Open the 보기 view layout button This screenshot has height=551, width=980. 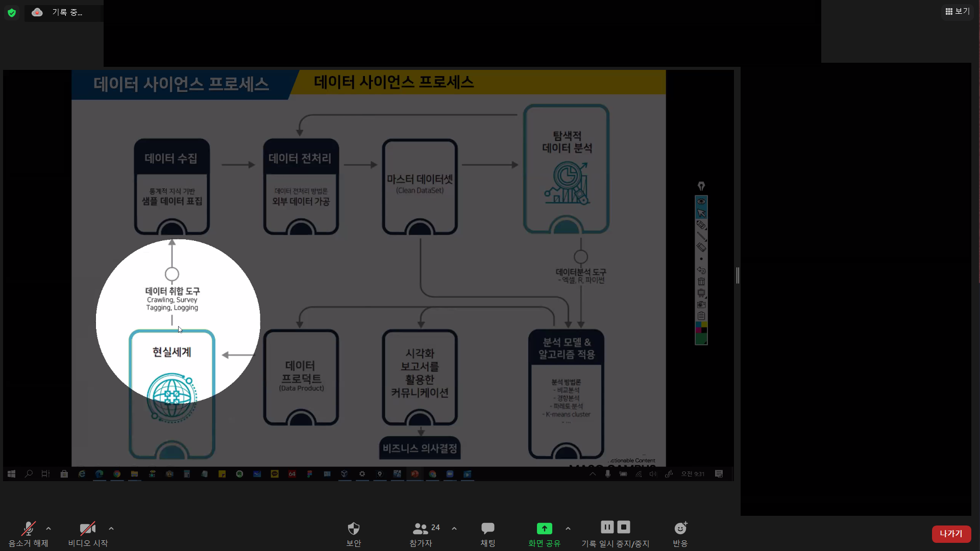click(957, 11)
